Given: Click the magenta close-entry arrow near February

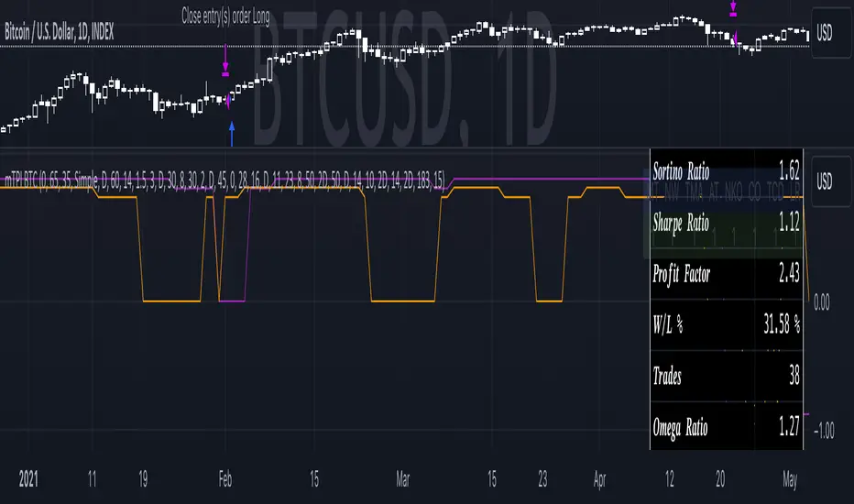Looking at the screenshot, I should tap(225, 61).
